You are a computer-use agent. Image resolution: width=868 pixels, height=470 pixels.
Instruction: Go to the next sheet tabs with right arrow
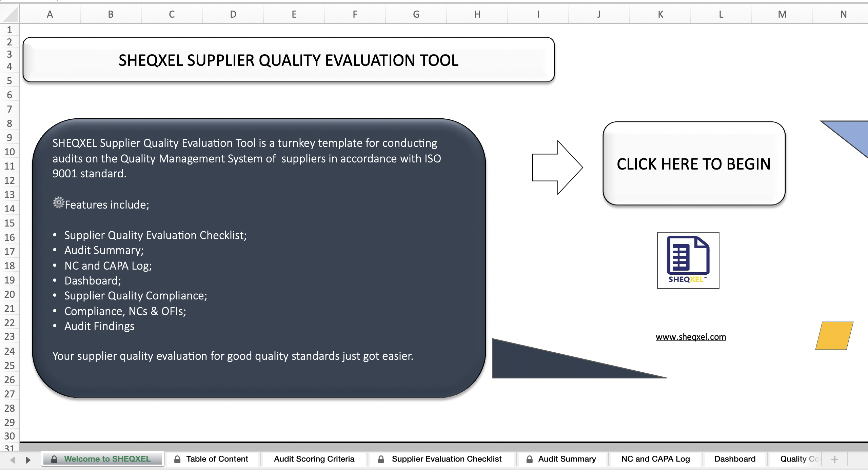[x=28, y=460]
